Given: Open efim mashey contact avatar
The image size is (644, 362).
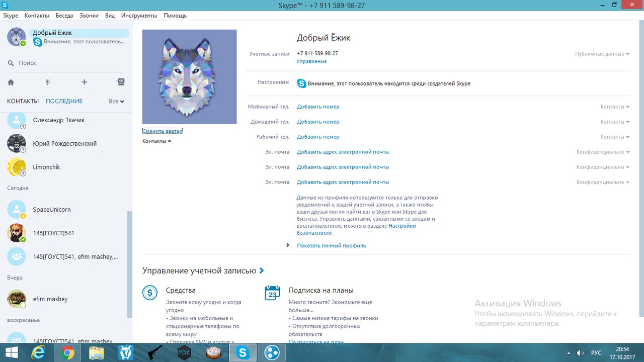Looking at the screenshot, I should (16, 299).
